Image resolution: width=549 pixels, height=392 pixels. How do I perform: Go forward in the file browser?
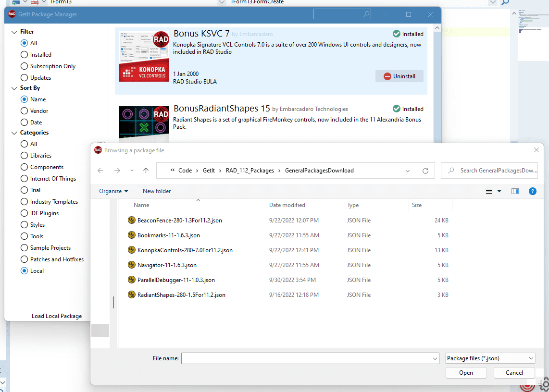[x=117, y=171]
